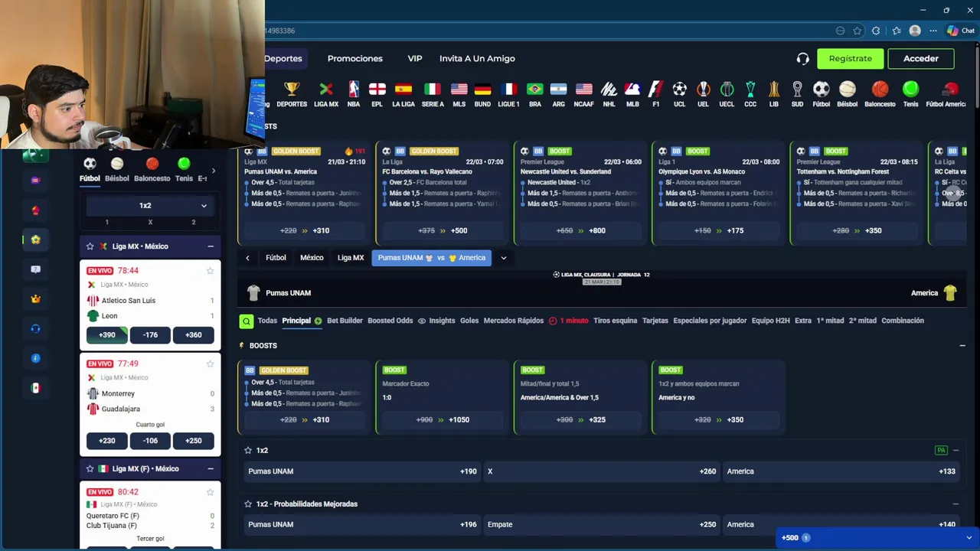The height and width of the screenshot is (551, 980).
Task: Open Invita A Un Amigo menu
Action: pos(477,58)
